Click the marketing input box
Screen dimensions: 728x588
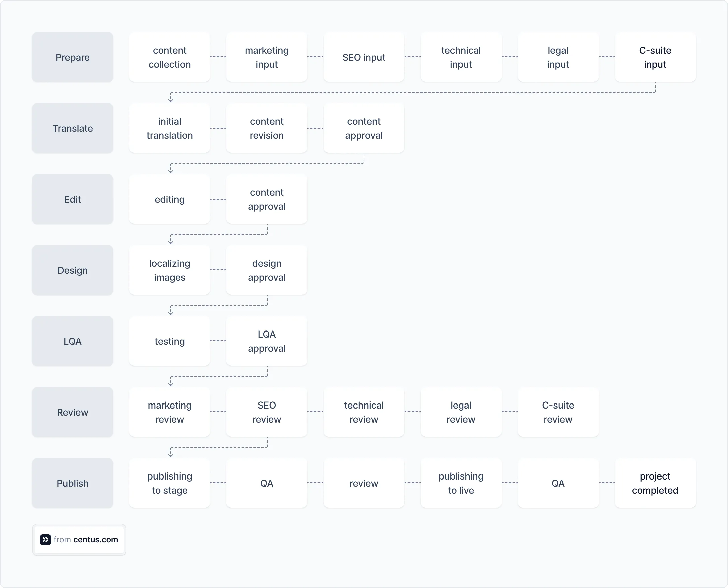pos(266,57)
